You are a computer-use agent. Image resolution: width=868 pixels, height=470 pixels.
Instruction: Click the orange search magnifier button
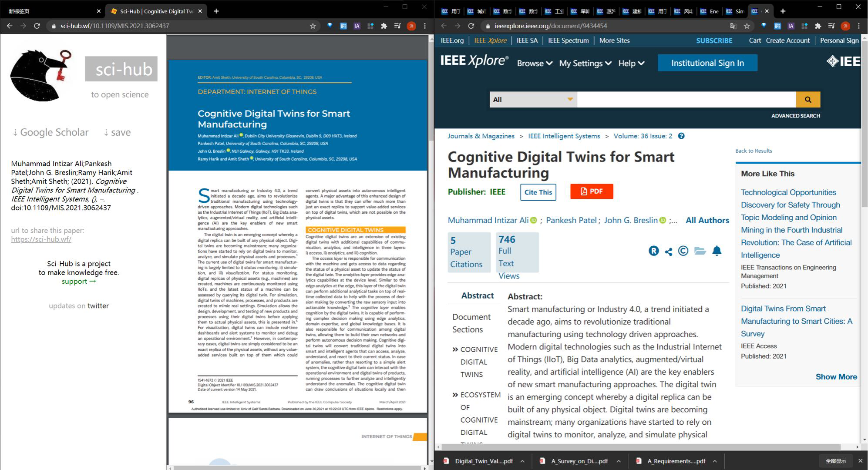tap(807, 100)
